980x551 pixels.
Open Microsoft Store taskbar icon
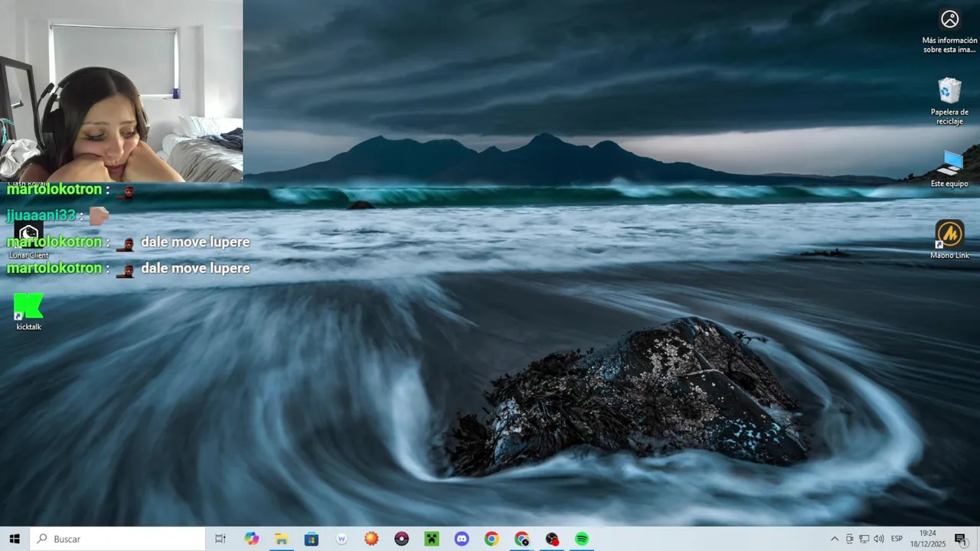(x=312, y=539)
